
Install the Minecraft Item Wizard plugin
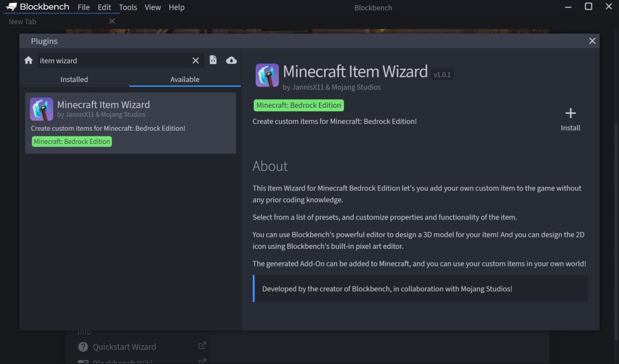point(570,119)
